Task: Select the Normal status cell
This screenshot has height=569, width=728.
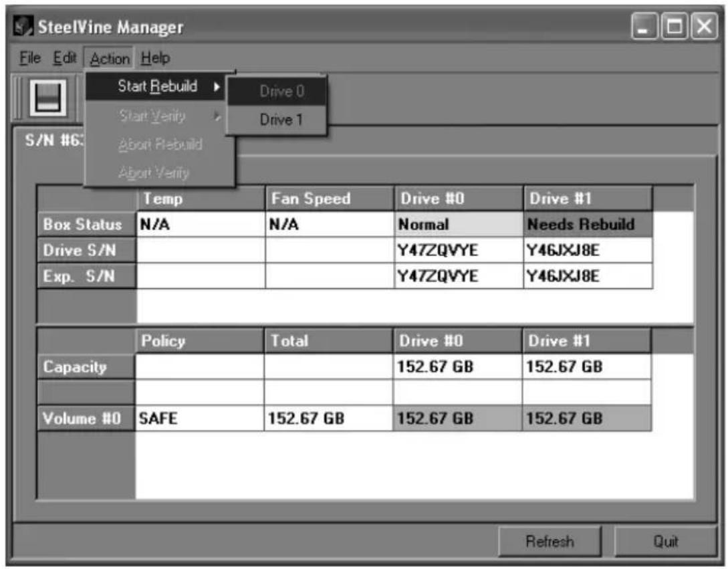Action: click(x=459, y=225)
